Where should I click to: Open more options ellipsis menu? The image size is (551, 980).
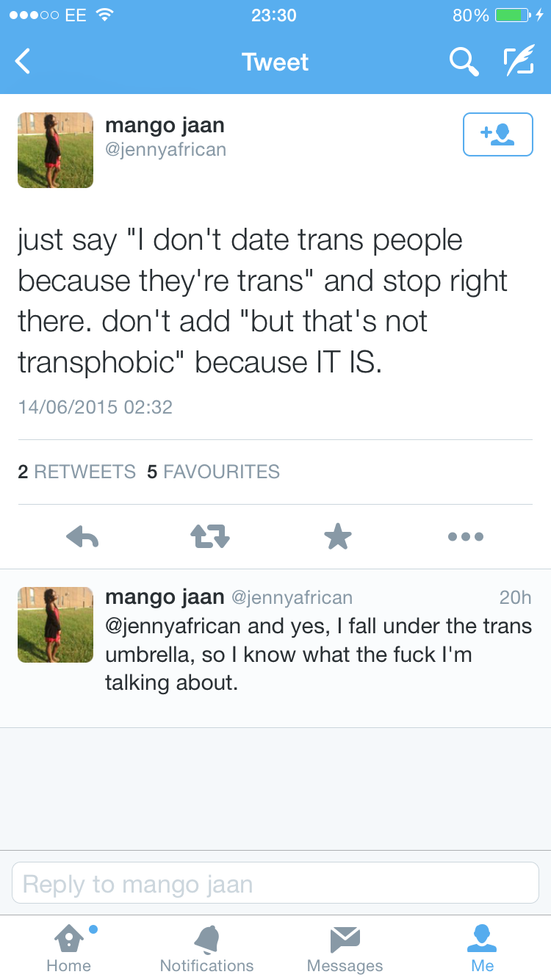(465, 537)
